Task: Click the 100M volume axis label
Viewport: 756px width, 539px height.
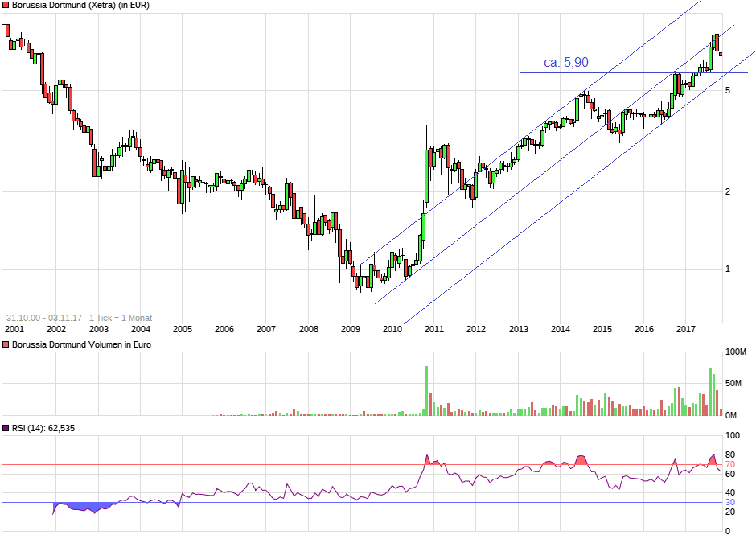Action: [736, 352]
